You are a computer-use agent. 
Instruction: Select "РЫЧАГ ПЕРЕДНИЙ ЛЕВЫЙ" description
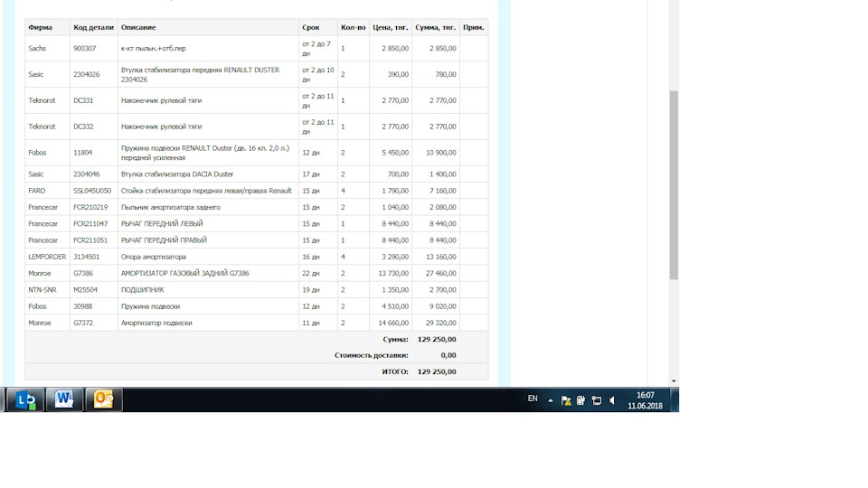pyautogui.click(x=162, y=223)
